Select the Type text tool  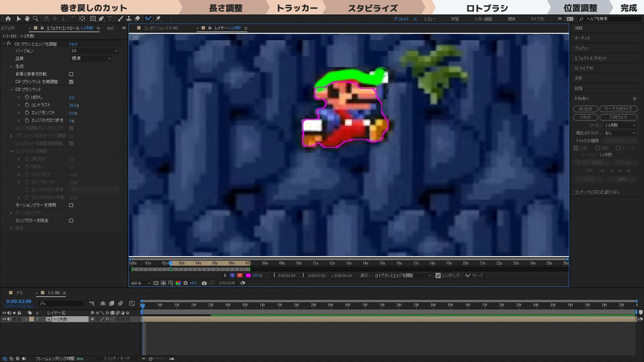(x=109, y=19)
